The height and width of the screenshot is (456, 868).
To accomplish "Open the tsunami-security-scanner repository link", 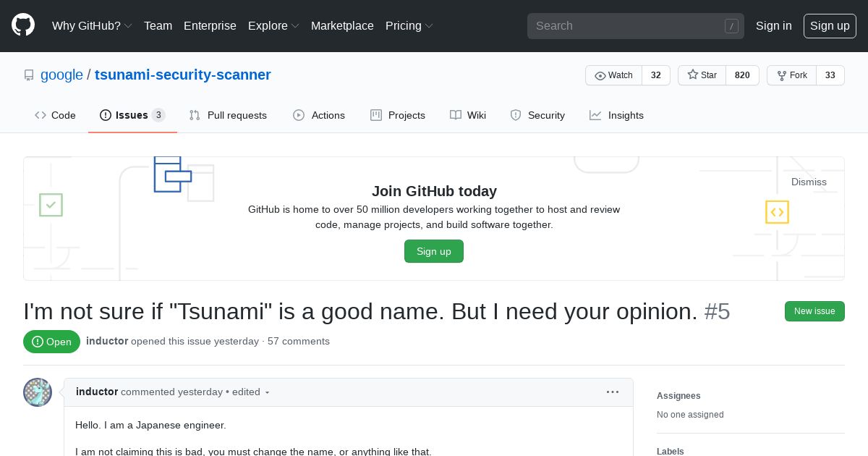I will (183, 75).
